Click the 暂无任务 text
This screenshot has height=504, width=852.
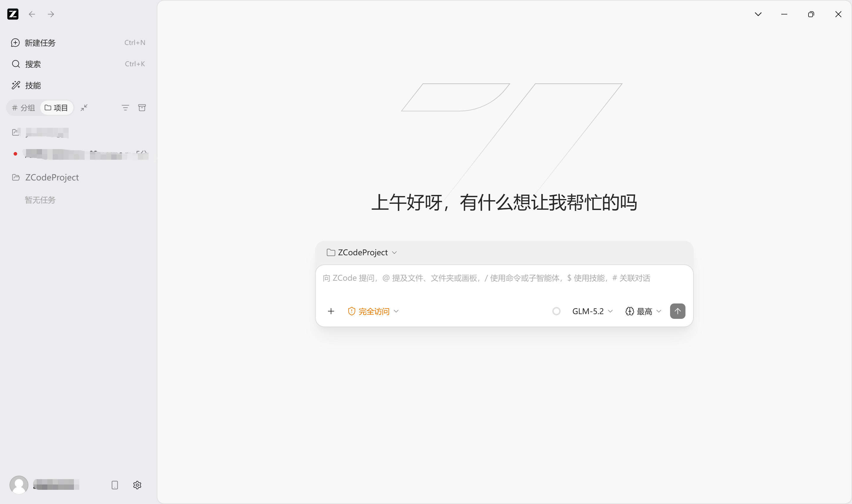tap(40, 200)
